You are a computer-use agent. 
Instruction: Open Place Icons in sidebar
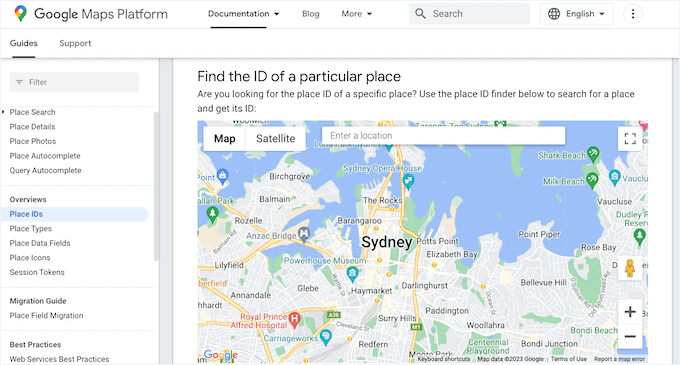coord(30,257)
